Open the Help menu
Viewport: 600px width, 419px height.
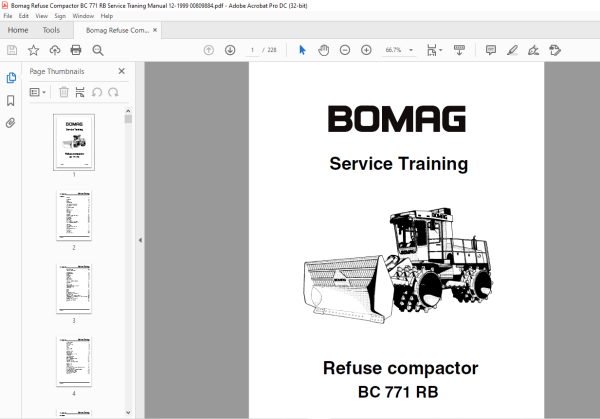click(x=106, y=16)
